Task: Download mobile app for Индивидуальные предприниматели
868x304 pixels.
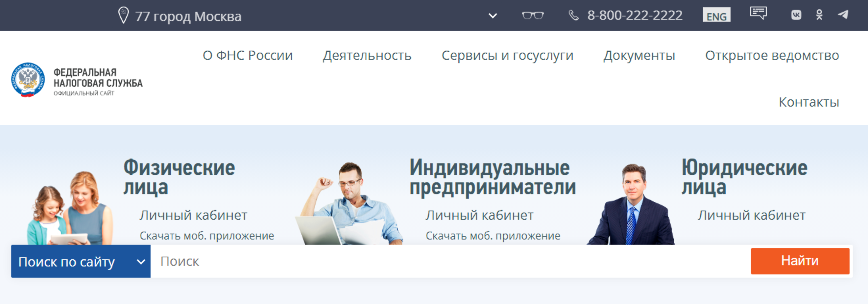Action: coord(493,236)
